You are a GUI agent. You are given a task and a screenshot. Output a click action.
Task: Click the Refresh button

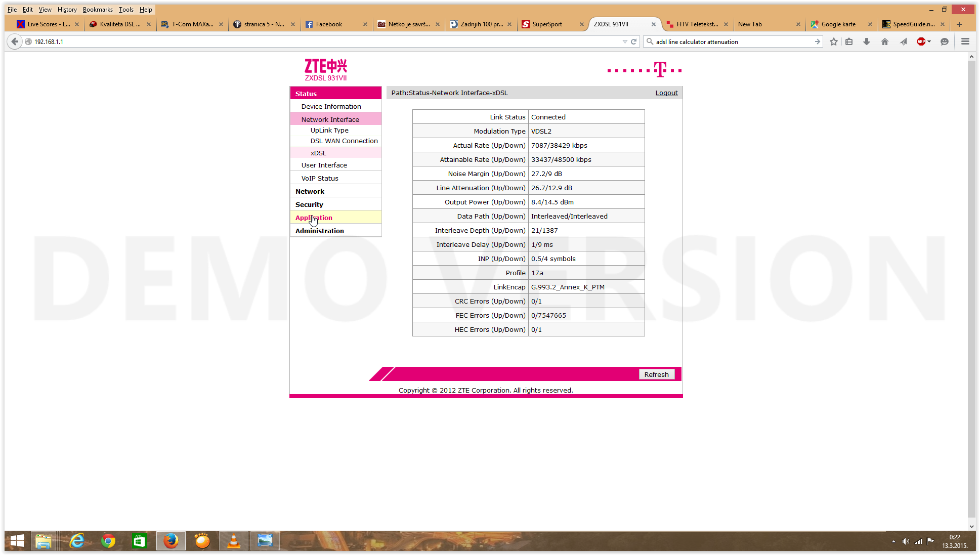coord(656,374)
